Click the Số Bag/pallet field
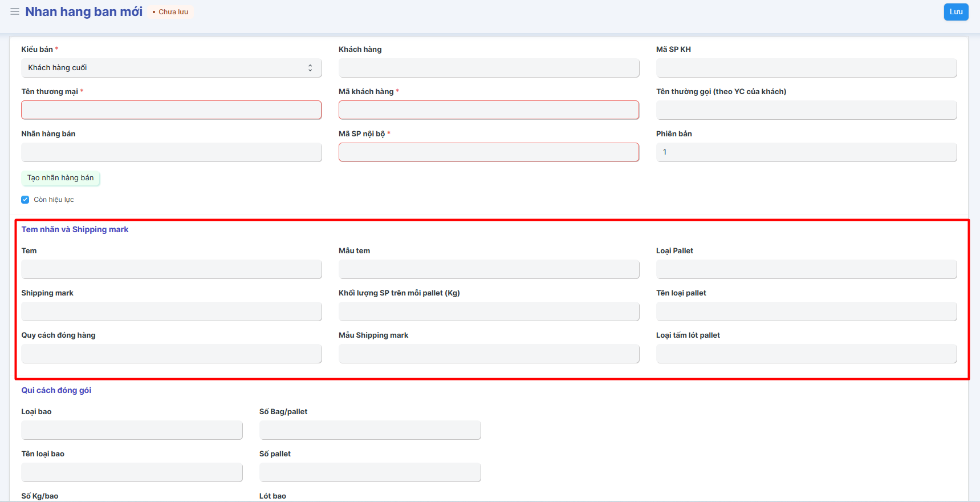 [370, 430]
